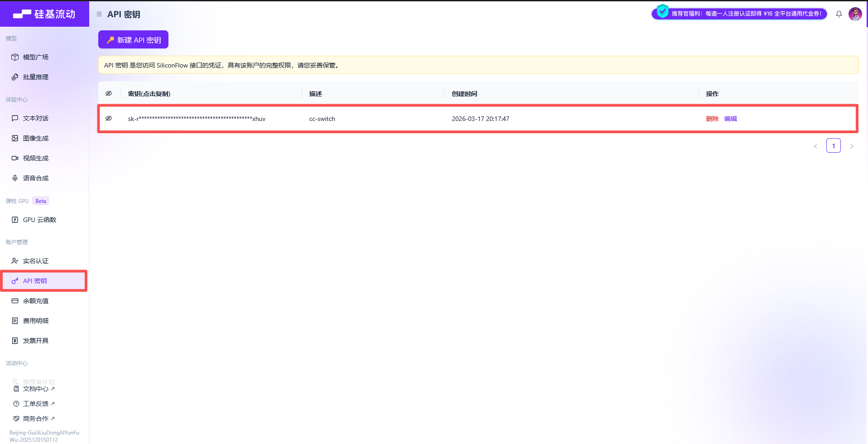This screenshot has height=444, width=868.
Task: Click the 推荐官福利 promo banner
Action: coord(739,14)
